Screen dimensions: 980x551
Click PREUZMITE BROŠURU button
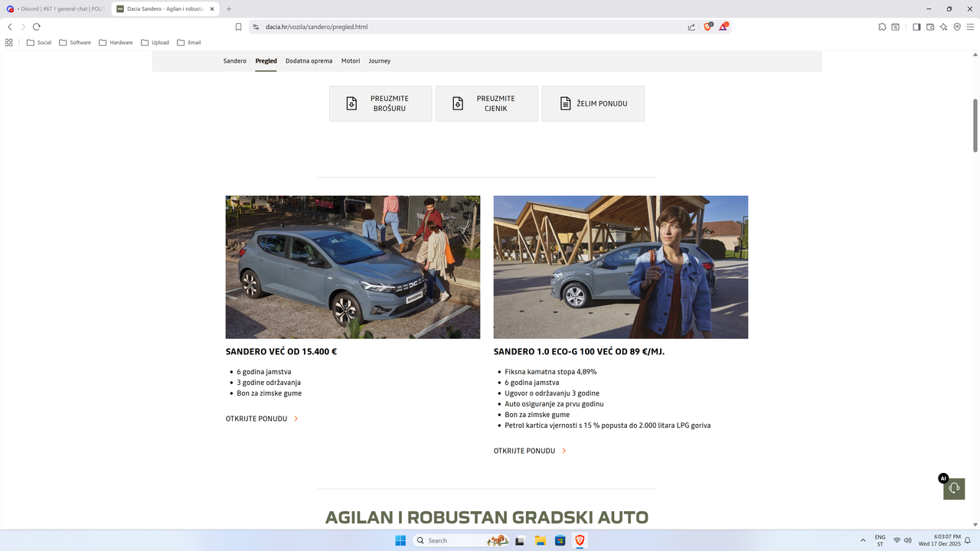pyautogui.click(x=381, y=103)
